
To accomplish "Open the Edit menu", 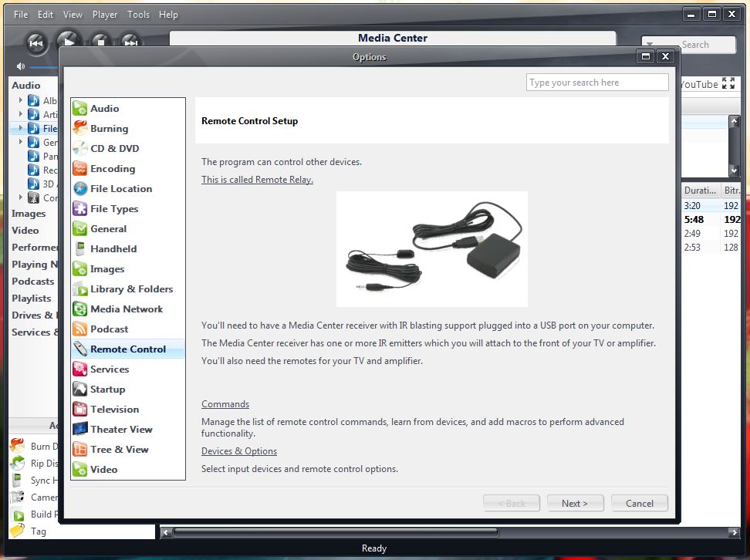I will (x=46, y=15).
